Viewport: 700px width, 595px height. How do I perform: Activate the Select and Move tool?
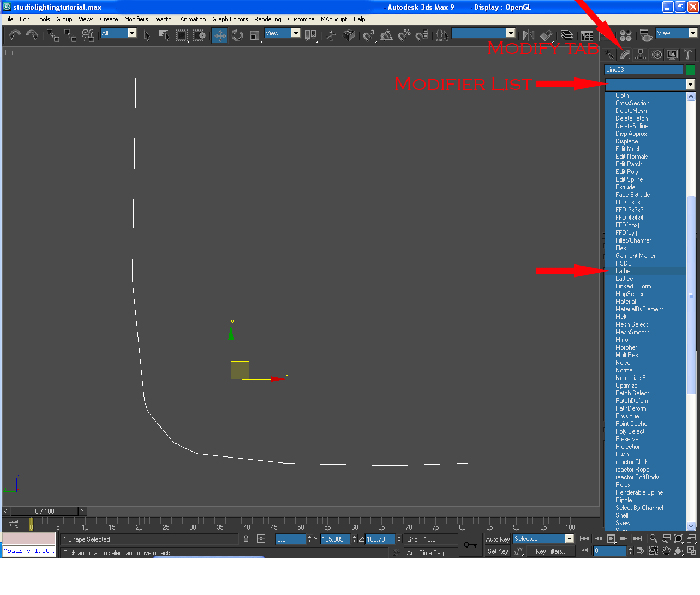pos(219,35)
